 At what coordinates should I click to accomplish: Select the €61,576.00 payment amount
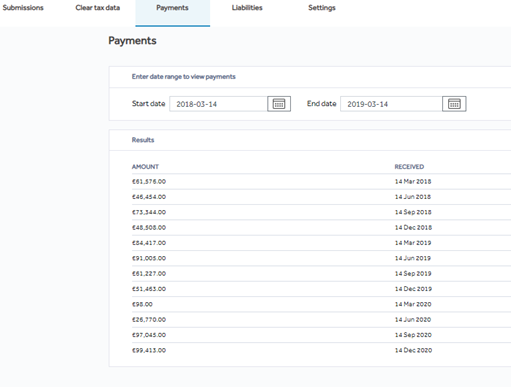coord(149,182)
